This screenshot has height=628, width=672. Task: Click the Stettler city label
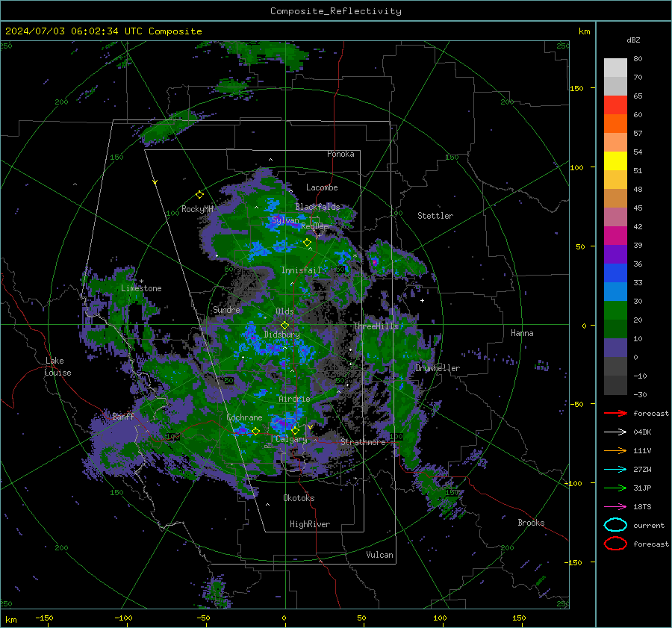[435, 216]
